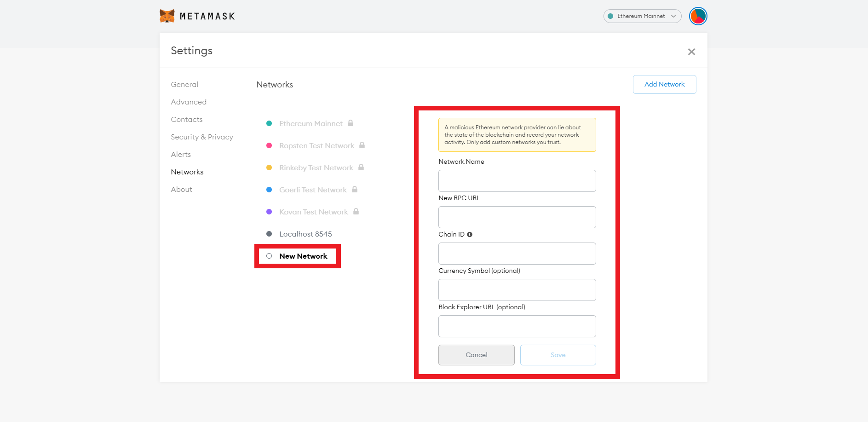The image size is (868, 422).
Task: Go to Contacts settings
Action: (187, 119)
